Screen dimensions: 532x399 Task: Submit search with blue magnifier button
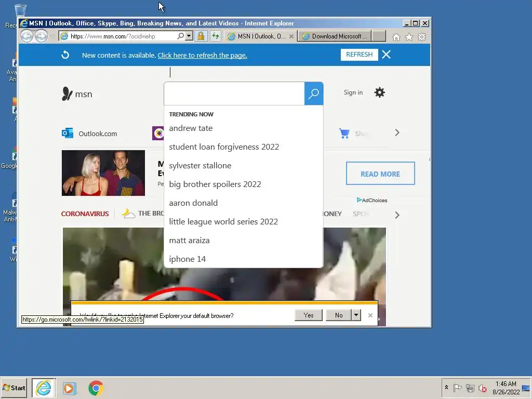[x=313, y=94]
